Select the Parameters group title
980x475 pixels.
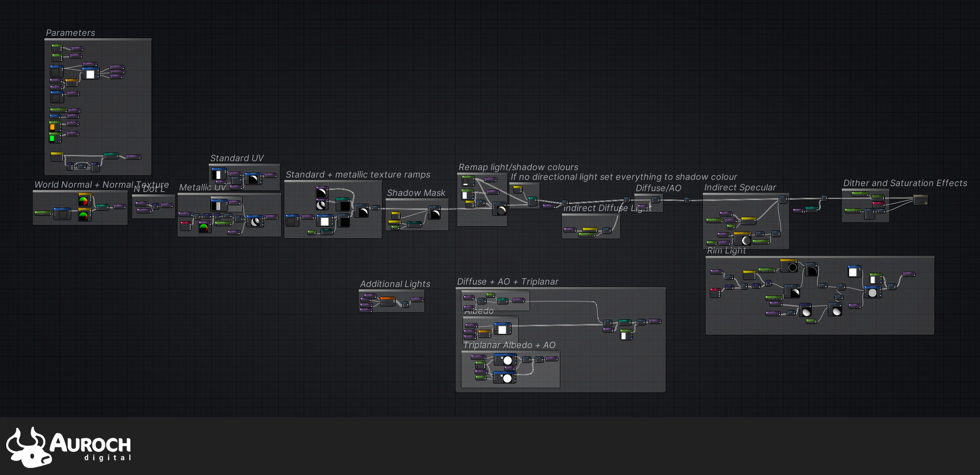click(70, 33)
